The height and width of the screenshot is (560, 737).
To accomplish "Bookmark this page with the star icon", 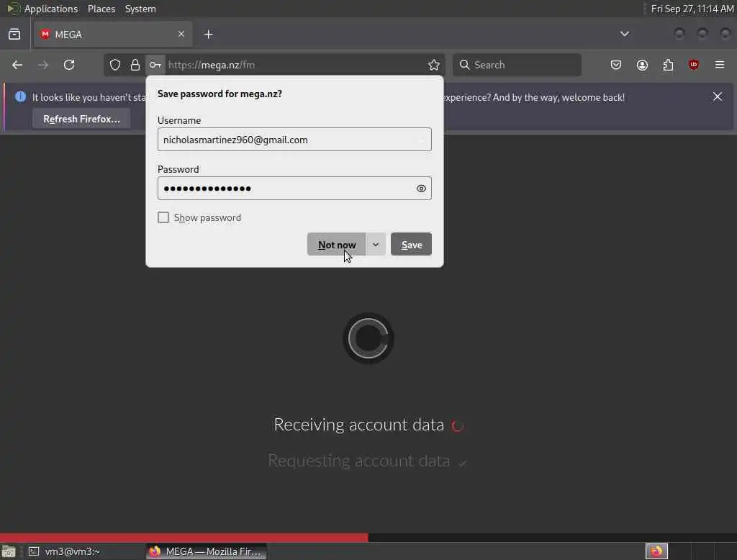I will point(434,65).
